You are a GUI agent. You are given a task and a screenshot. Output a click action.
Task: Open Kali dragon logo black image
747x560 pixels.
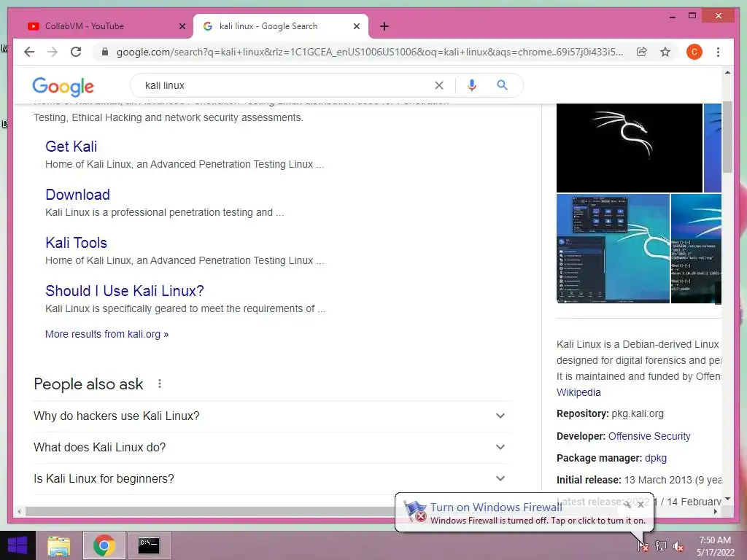point(630,147)
